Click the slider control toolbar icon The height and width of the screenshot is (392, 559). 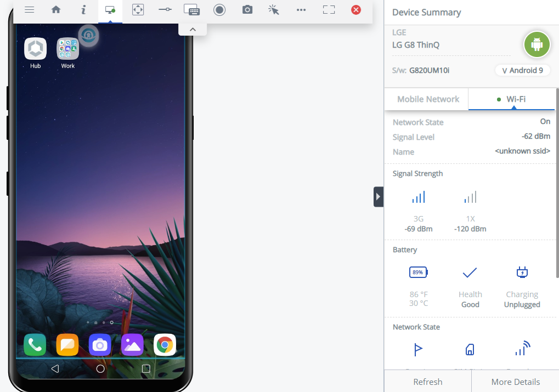[x=165, y=10]
